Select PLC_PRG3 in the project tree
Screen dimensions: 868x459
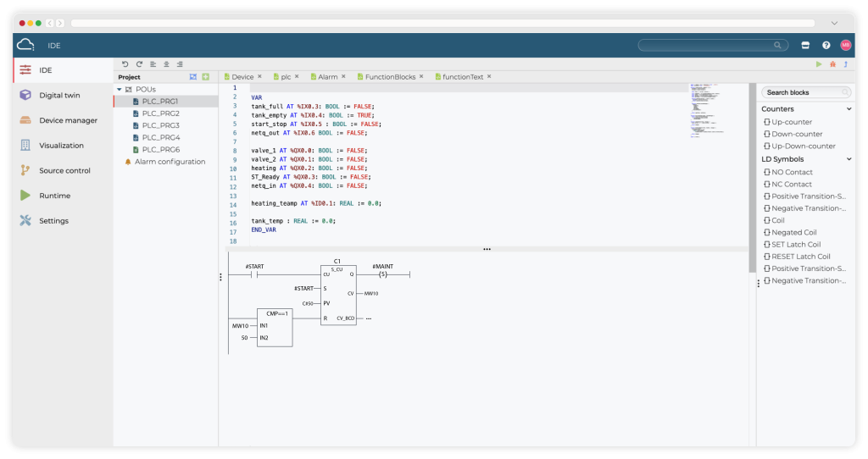click(x=160, y=125)
